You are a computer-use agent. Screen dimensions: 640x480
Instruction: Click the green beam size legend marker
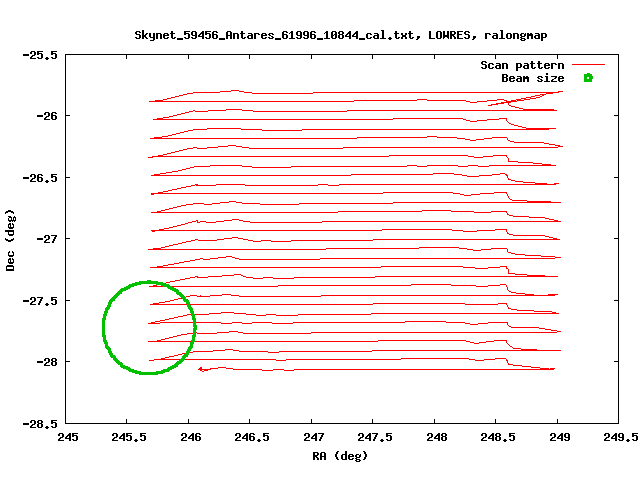588,78
